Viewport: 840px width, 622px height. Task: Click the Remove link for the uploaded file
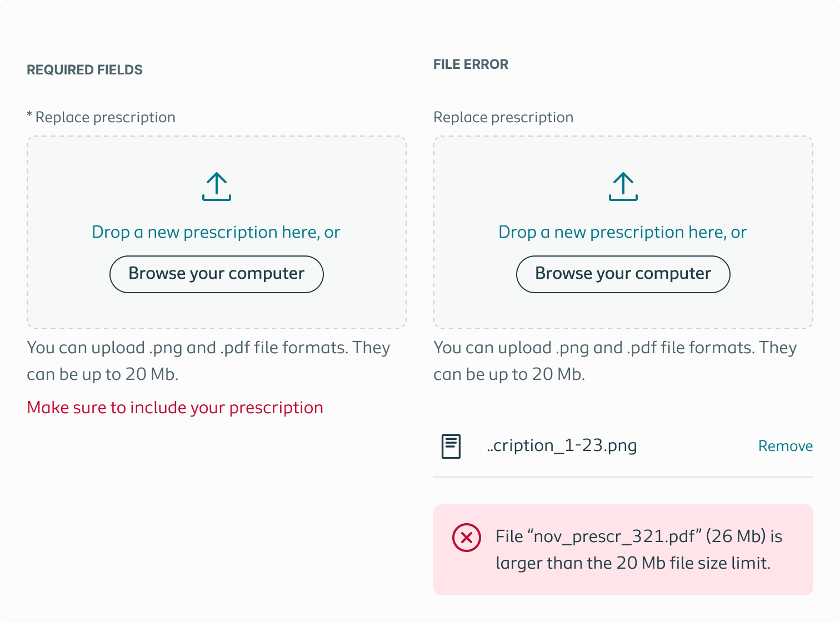tap(785, 445)
